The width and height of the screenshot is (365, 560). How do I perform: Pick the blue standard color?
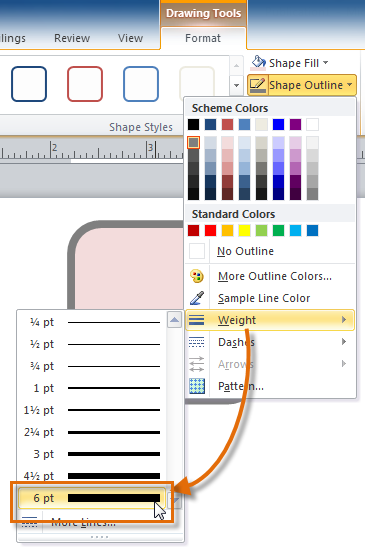click(312, 231)
